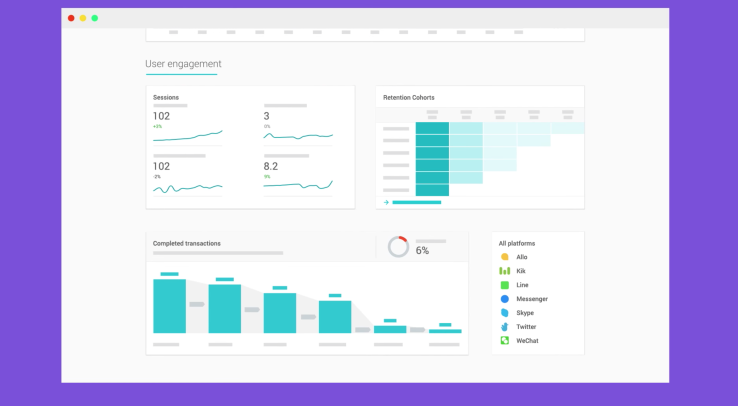Screen dimensions: 738x406
Task: Select the Twitter platform icon
Action: point(505,327)
